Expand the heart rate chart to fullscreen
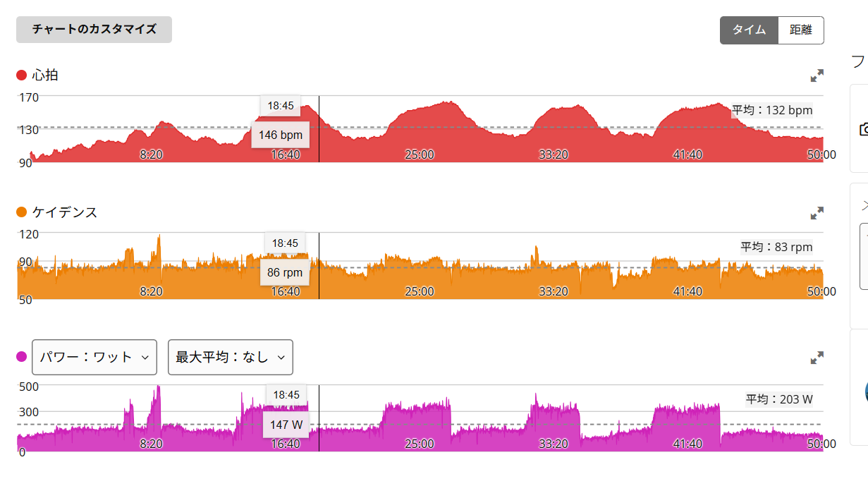This screenshot has height=486, width=868. pos(817,75)
